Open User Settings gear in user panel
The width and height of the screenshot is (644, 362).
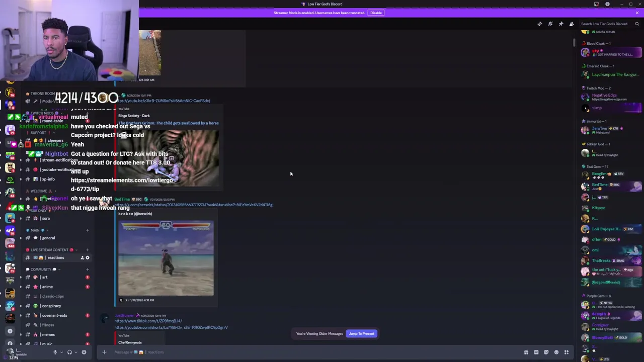coord(84,352)
